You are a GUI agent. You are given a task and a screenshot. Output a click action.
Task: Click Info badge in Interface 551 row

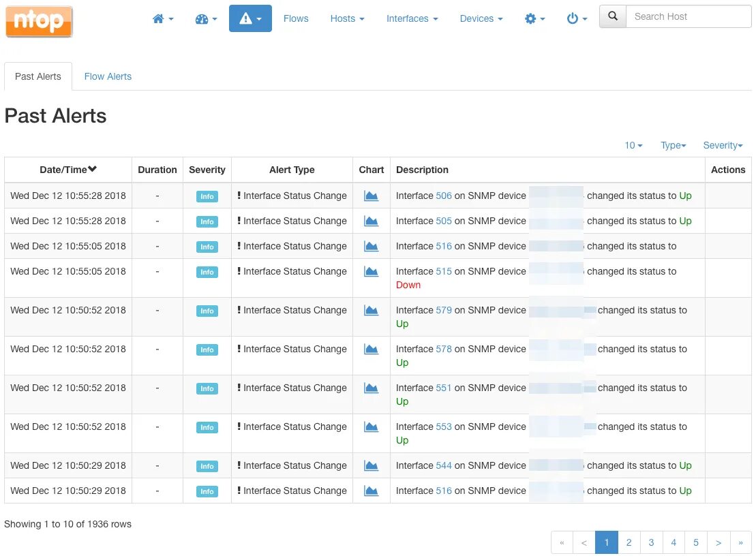pyautogui.click(x=207, y=389)
